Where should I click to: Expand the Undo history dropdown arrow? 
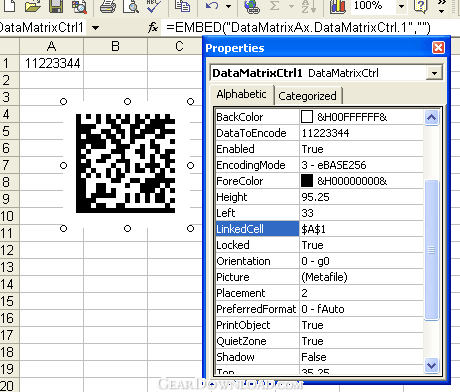click(228, 6)
